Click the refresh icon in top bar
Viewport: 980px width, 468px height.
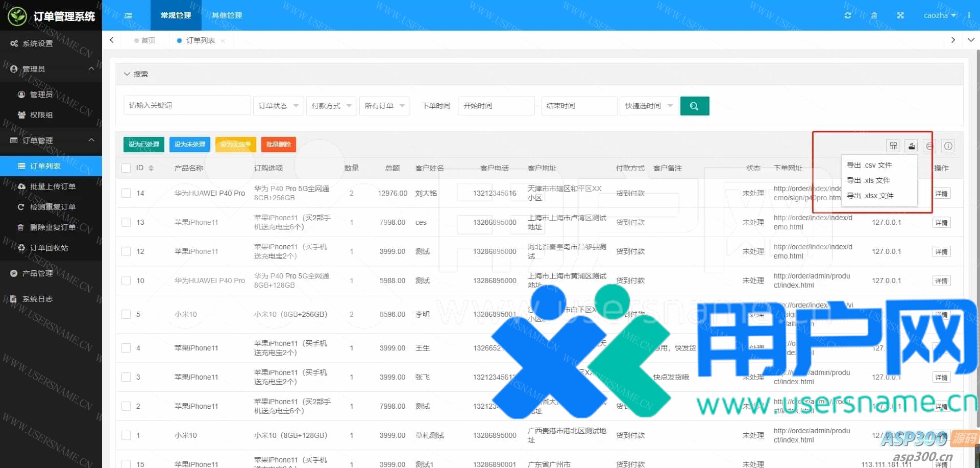pyautogui.click(x=848, y=15)
